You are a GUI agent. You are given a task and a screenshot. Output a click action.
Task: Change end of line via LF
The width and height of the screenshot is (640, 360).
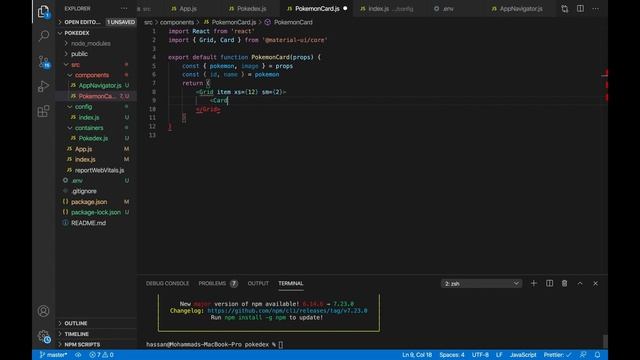click(x=499, y=355)
